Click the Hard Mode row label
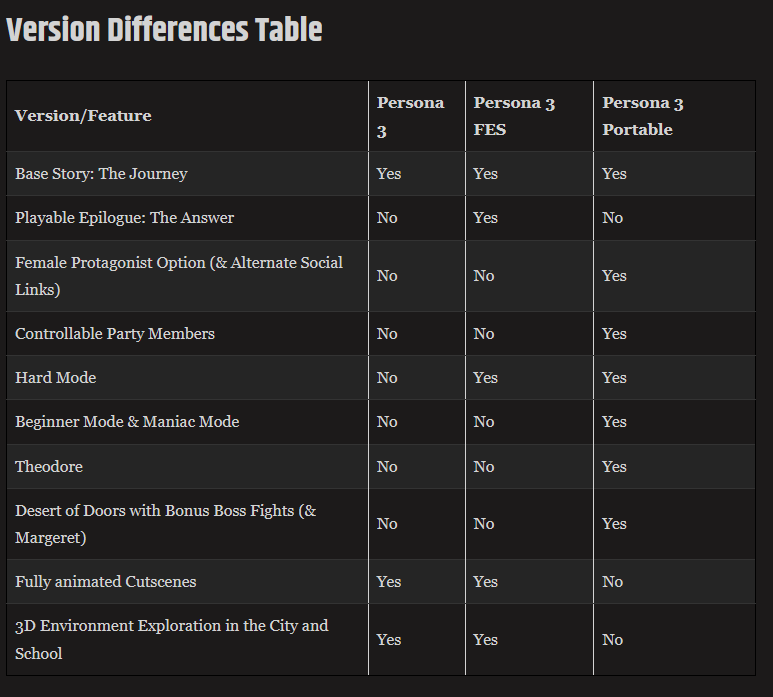The width and height of the screenshot is (773, 697). 56,378
